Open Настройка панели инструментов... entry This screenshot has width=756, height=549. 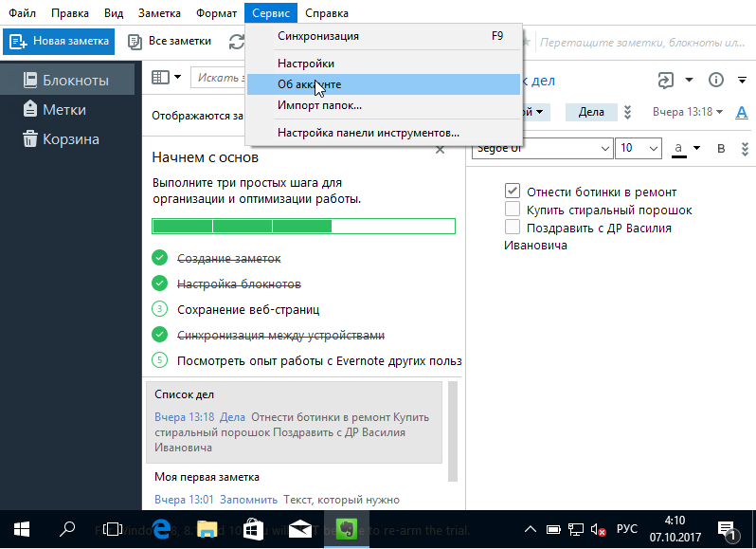coord(384,132)
